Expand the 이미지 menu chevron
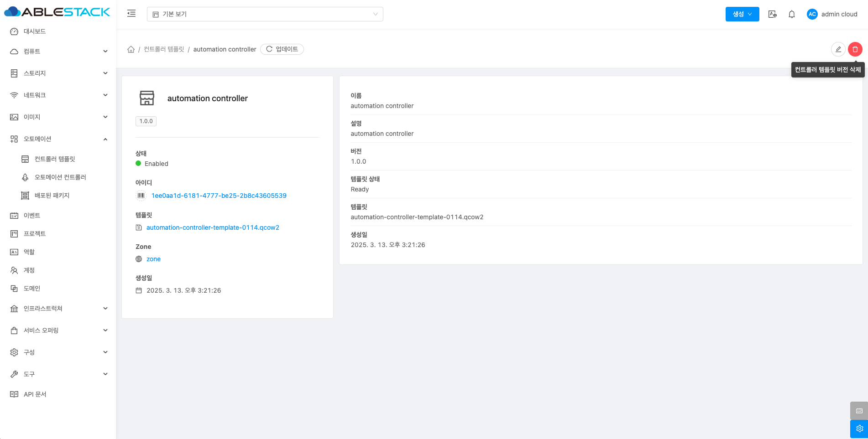This screenshot has width=868, height=439. coord(105,117)
